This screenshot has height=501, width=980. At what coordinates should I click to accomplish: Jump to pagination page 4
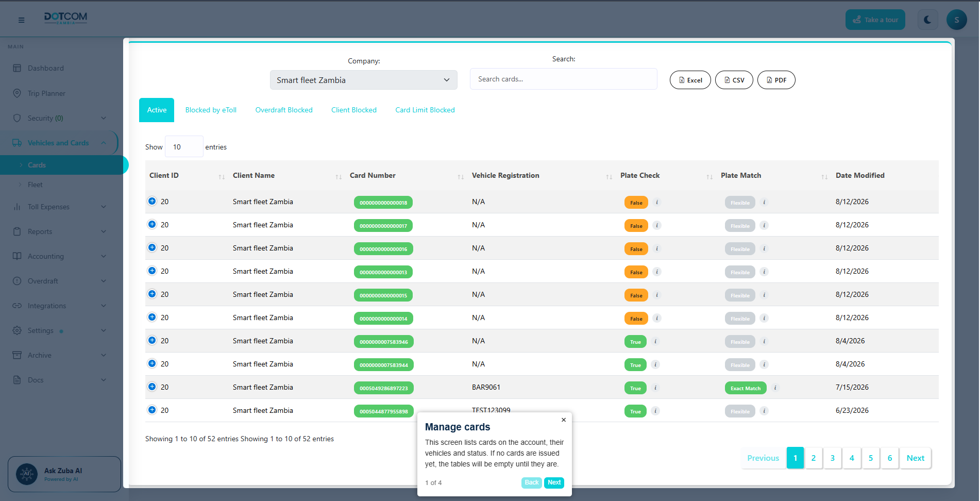(852, 458)
